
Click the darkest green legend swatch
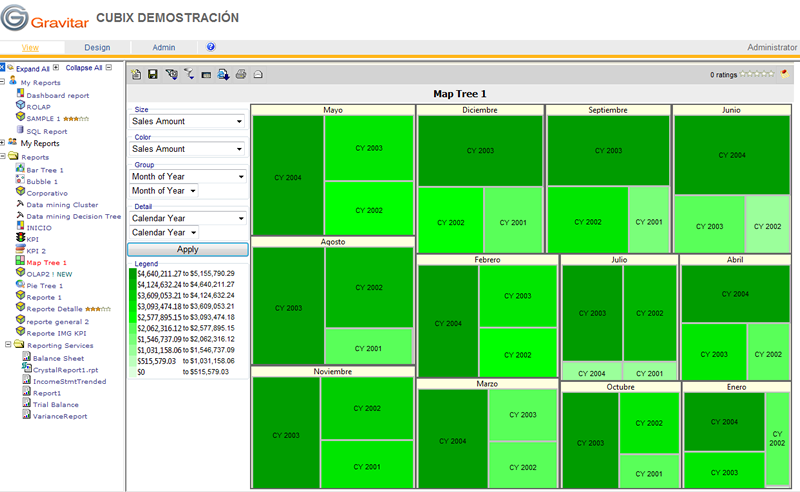(x=133, y=274)
